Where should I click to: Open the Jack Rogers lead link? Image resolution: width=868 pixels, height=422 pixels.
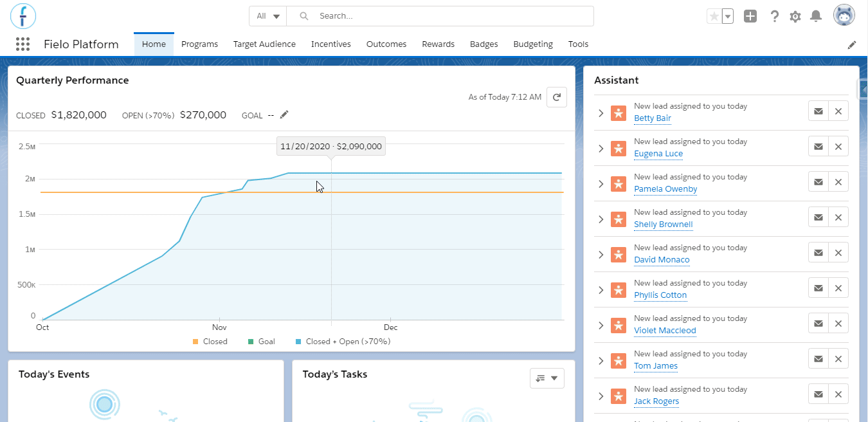(656, 401)
